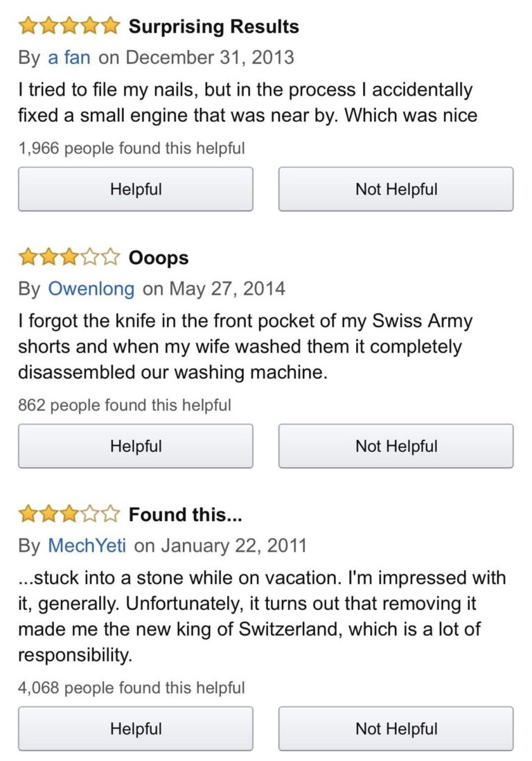Mark Surprising Results review as Not Helpful

(x=396, y=189)
